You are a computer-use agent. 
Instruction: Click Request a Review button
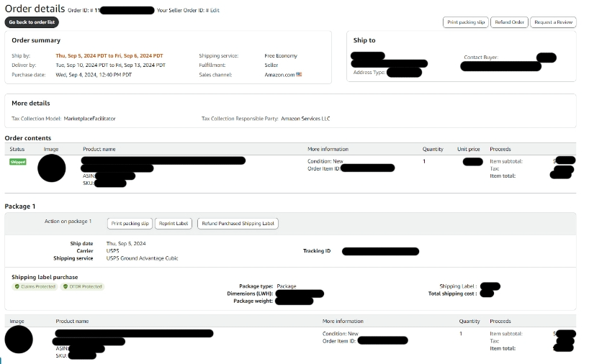(x=553, y=22)
